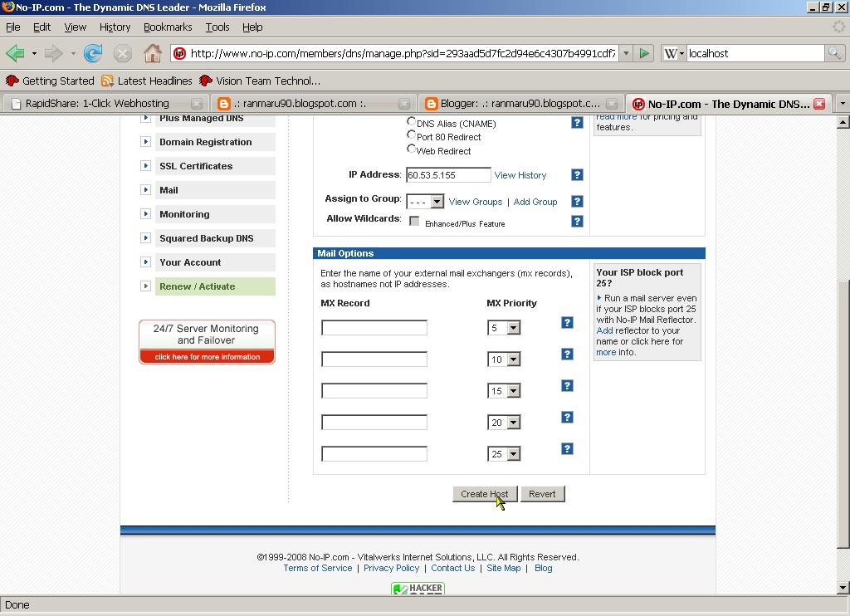
Task: Open the MX Priority dropdown showing 10
Action: [x=504, y=359]
